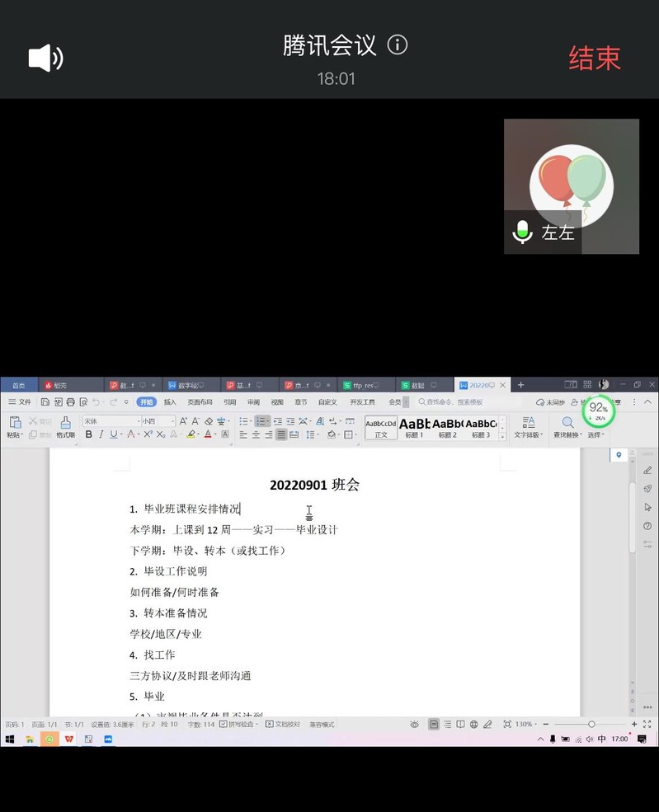The image size is (659, 812).
Task: Toggle superscript X² formatting
Action: [148, 434]
